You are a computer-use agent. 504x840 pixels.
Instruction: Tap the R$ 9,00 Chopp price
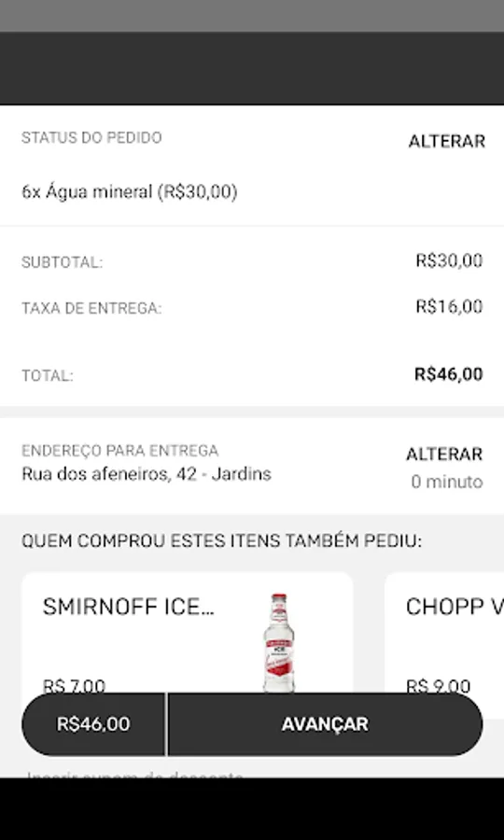point(438,686)
